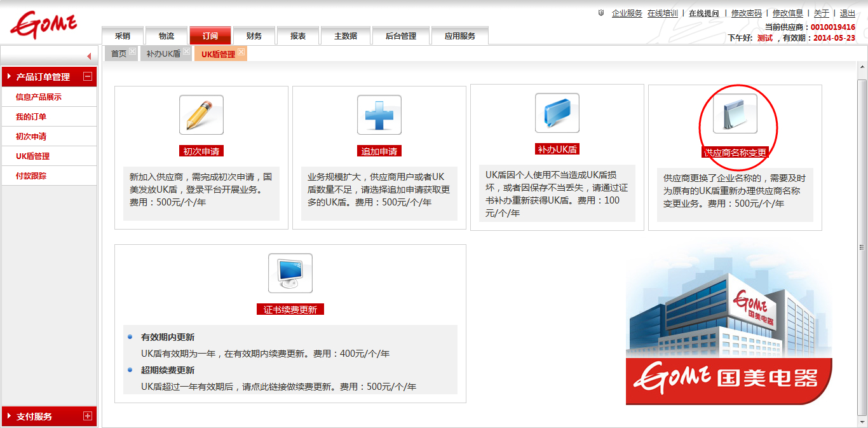Click the 修改密码 link
868x428 pixels.
pyautogui.click(x=746, y=13)
